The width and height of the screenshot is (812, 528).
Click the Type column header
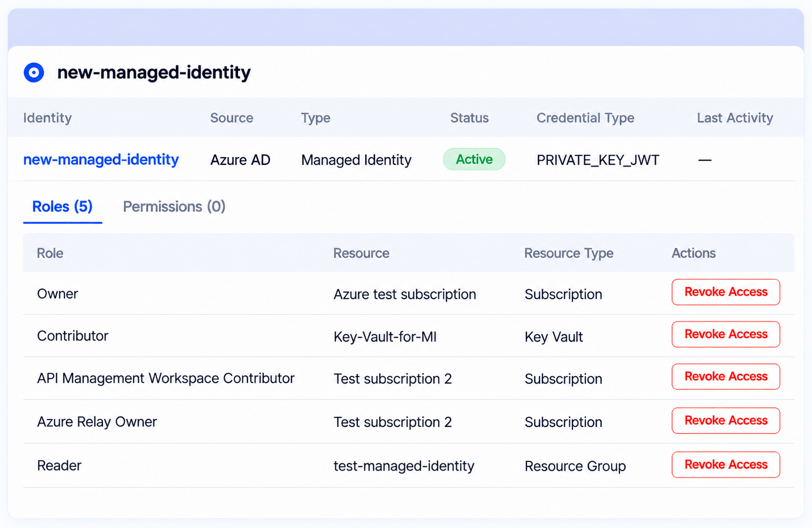point(315,118)
